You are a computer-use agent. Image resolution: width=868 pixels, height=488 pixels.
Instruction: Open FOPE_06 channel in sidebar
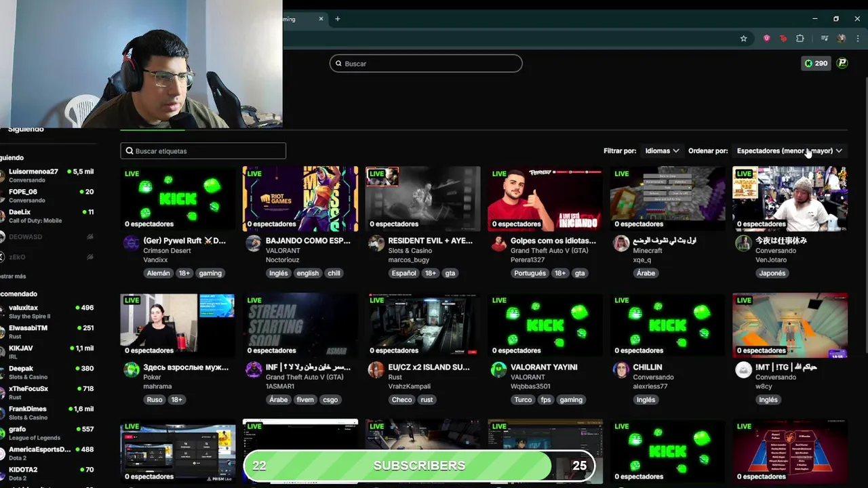pyautogui.click(x=47, y=196)
